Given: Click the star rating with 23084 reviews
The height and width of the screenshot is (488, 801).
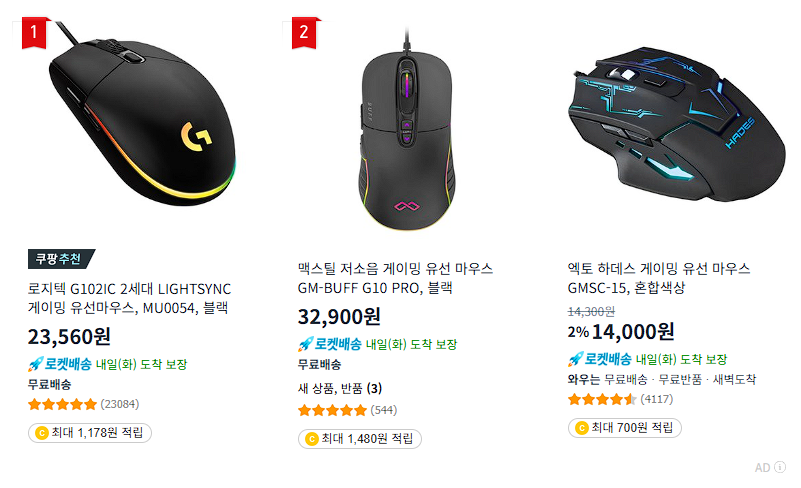Looking at the screenshot, I should click(62, 405).
